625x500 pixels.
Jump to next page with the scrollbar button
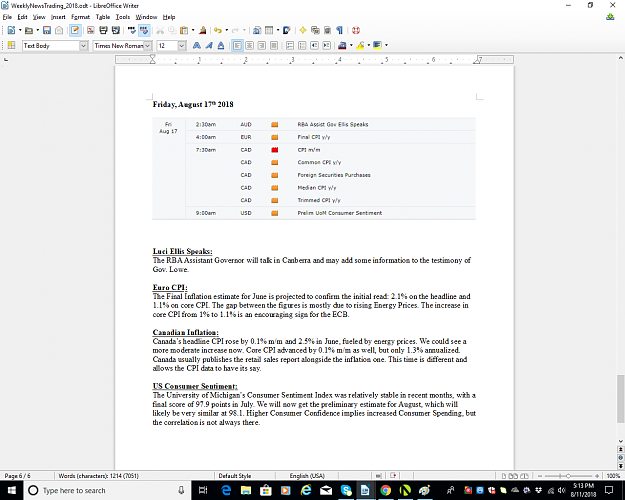pos(621,466)
